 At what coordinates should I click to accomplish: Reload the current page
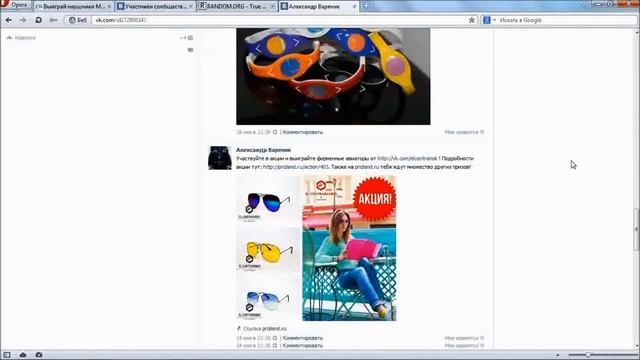(x=38, y=20)
